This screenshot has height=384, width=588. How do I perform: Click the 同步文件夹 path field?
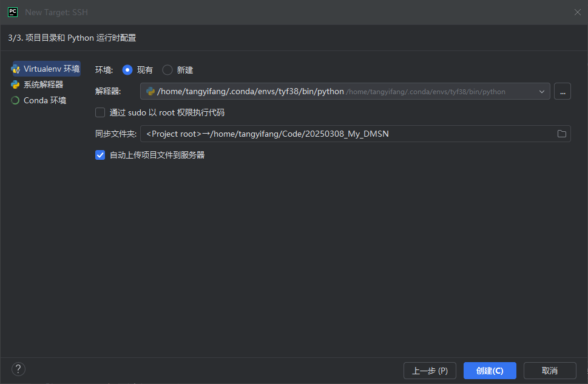[356, 134]
